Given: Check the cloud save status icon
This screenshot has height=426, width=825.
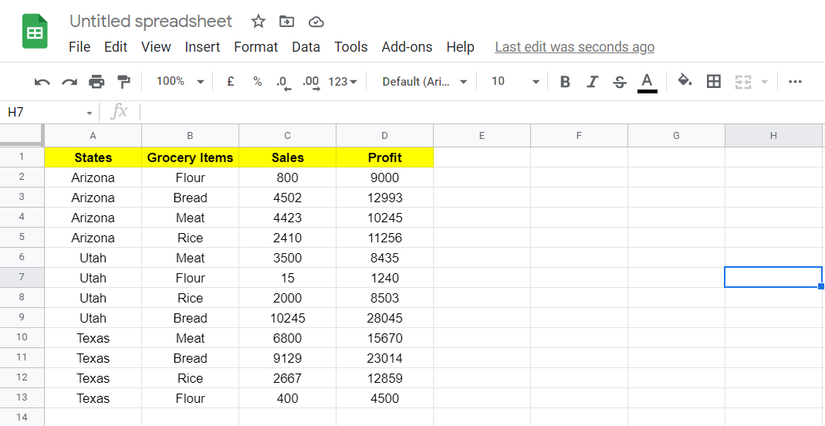Looking at the screenshot, I should pyautogui.click(x=316, y=22).
